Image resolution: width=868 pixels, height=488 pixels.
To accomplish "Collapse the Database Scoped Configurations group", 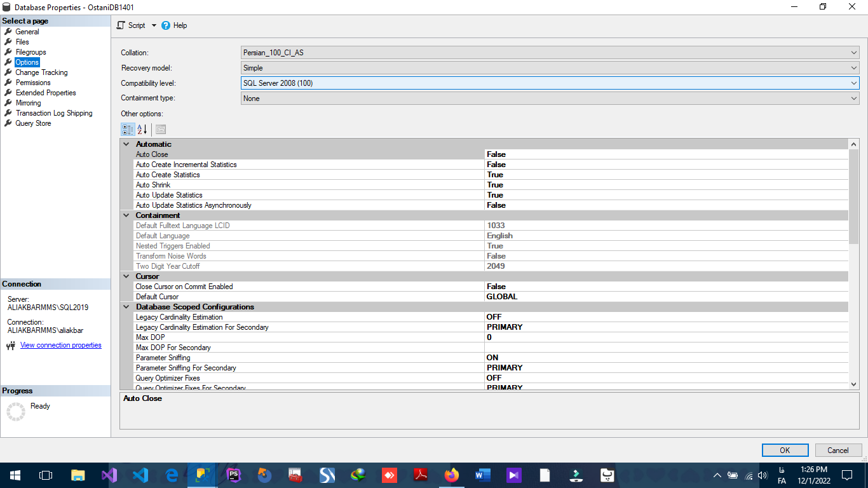I will click(126, 307).
